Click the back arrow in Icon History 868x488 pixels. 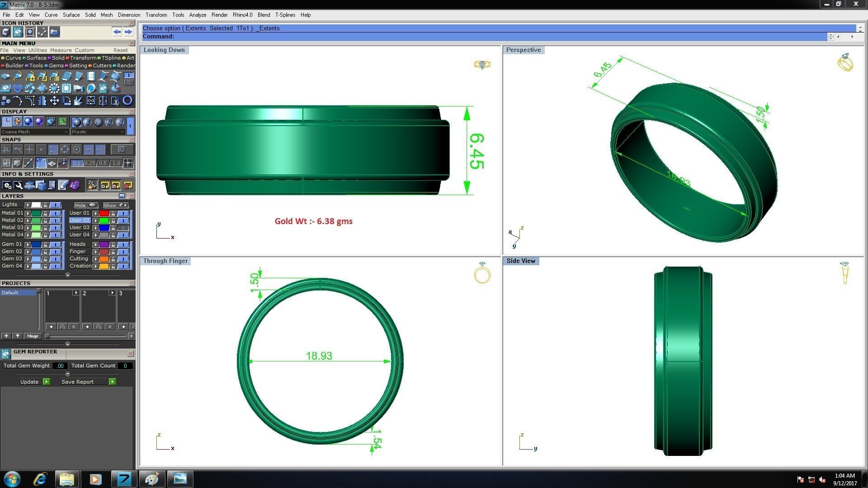[117, 32]
